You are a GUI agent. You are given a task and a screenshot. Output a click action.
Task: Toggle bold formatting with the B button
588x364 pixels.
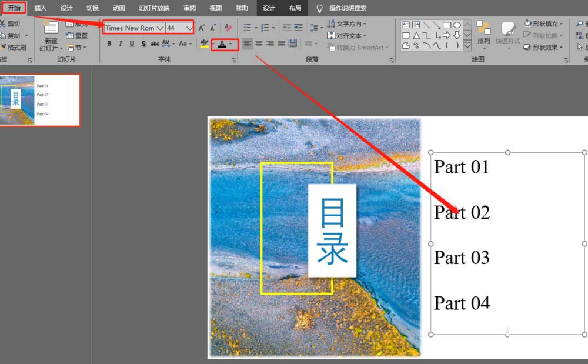click(109, 44)
